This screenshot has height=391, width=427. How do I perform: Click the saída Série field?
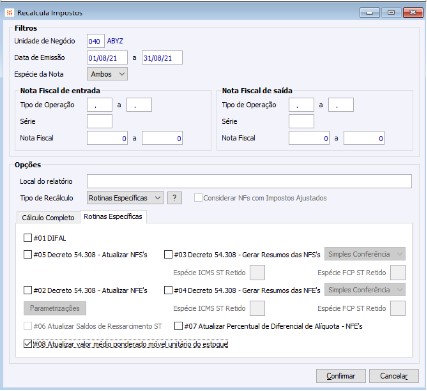301,121
